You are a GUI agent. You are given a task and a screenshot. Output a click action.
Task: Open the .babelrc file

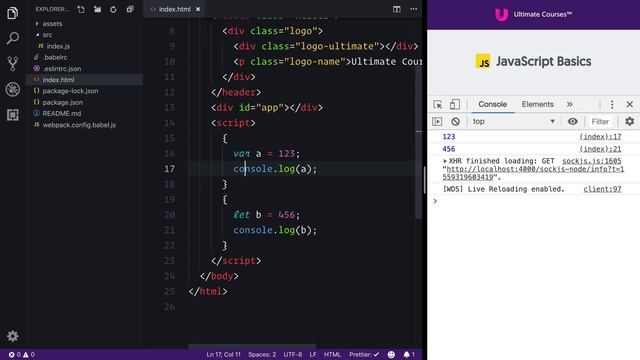[x=55, y=58]
